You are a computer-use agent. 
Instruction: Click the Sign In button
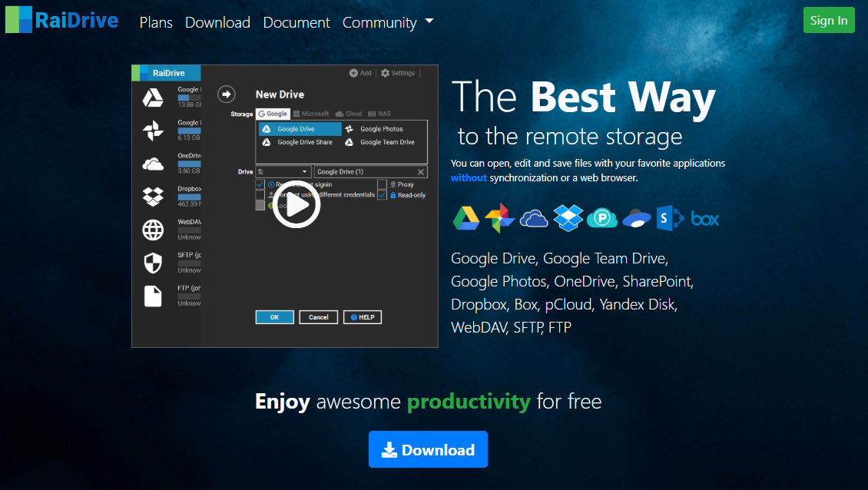(x=829, y=21)
